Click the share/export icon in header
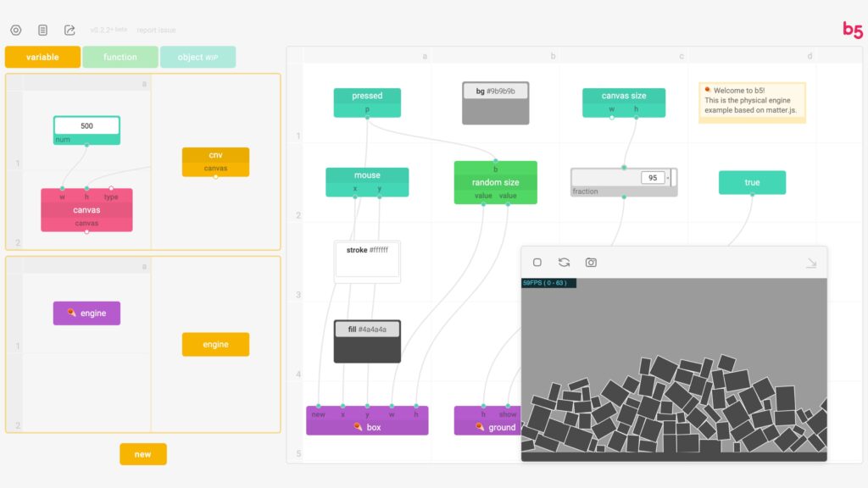 [x=70, y=30]
